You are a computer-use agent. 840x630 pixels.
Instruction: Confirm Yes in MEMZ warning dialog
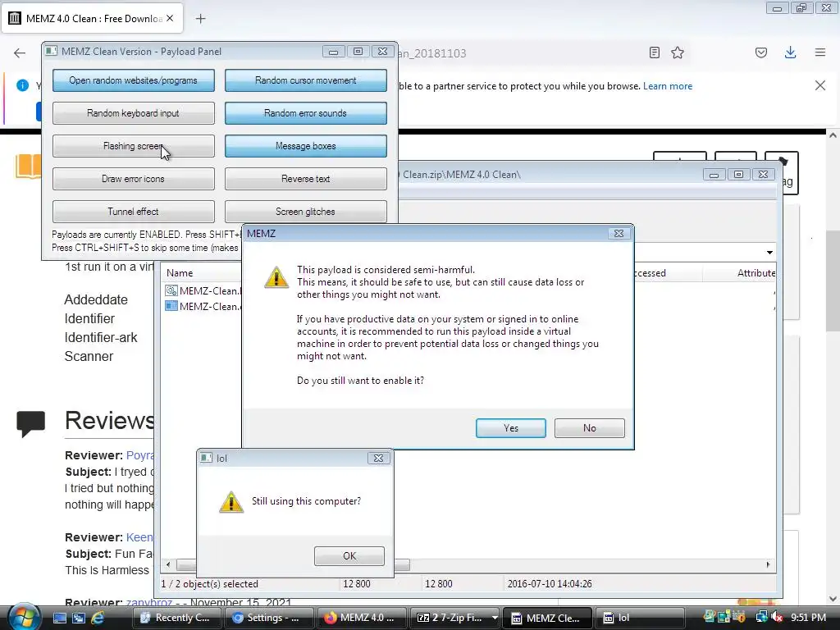point(510,428)
